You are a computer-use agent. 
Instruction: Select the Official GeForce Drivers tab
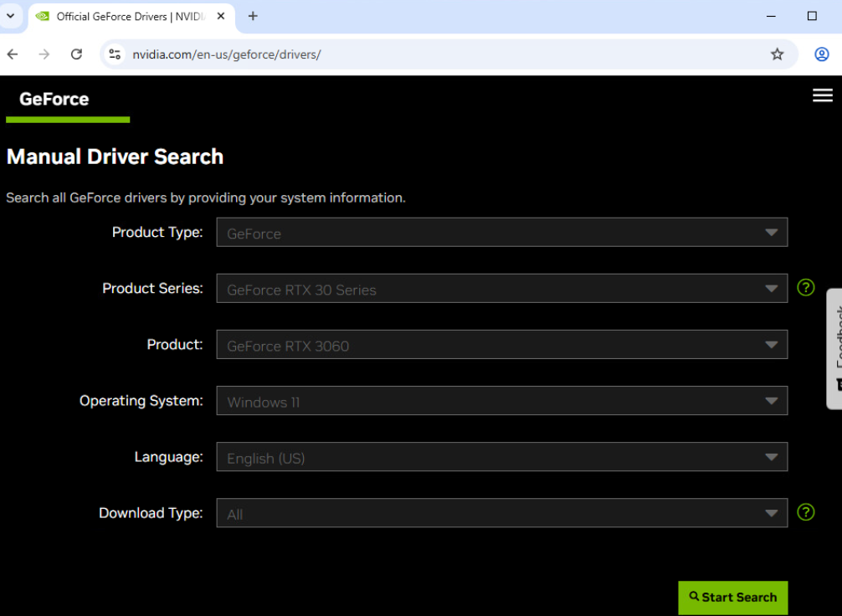pyautogui.click(x=126, y=17)
